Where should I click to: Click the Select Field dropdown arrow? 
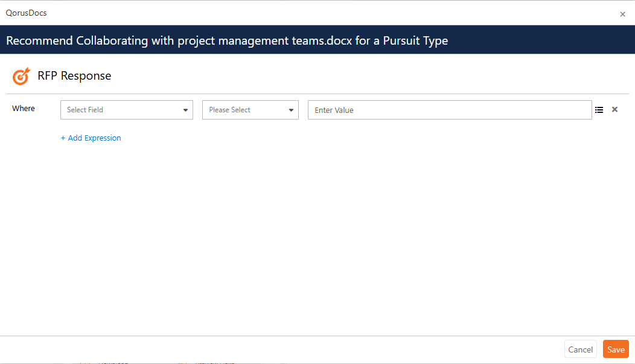click(185, 110)
